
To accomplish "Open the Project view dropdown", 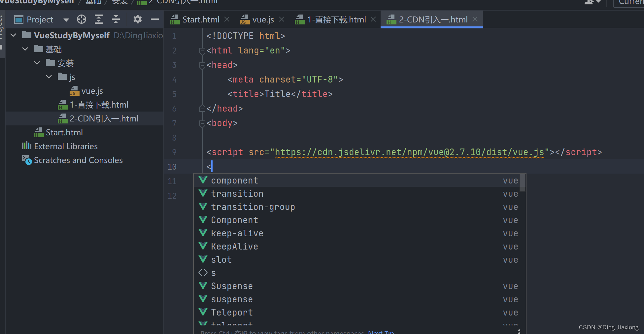I will tap(66, 19).
